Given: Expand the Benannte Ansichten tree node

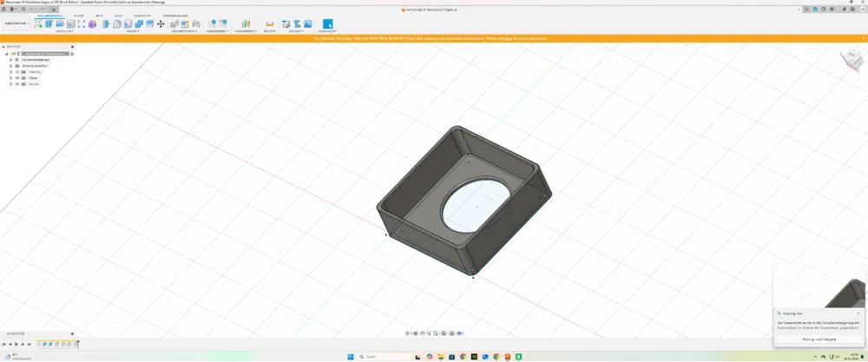Looking at the screenshot, I should (10, 66).
